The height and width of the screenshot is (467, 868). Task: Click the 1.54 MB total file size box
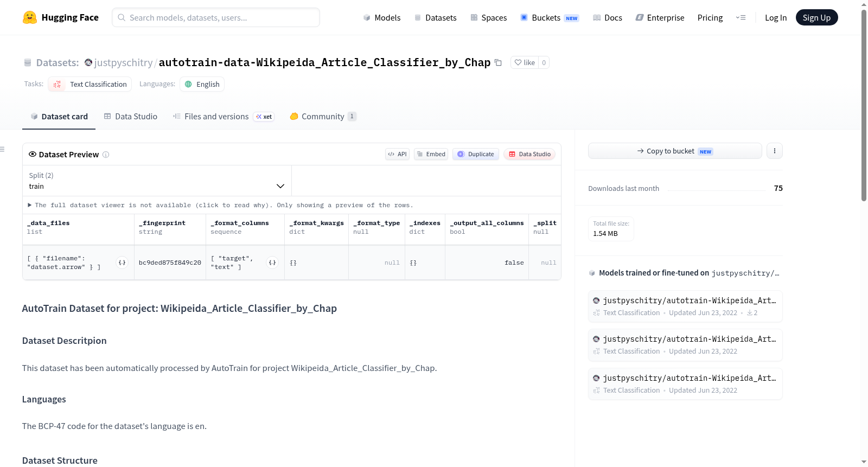coord(611,228)
